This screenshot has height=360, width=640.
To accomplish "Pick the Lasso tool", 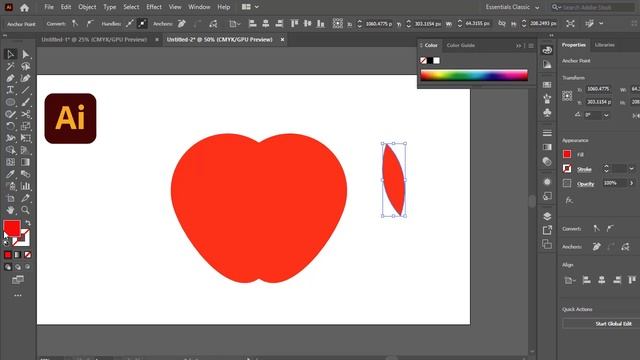I will coord(25,66).
